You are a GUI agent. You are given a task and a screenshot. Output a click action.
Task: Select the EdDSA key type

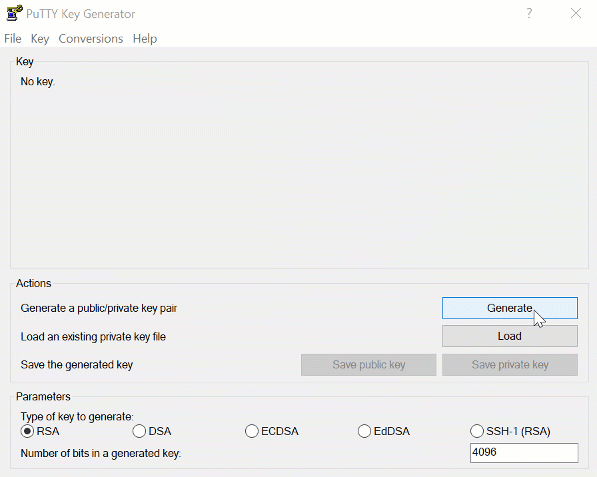[384, 431]
